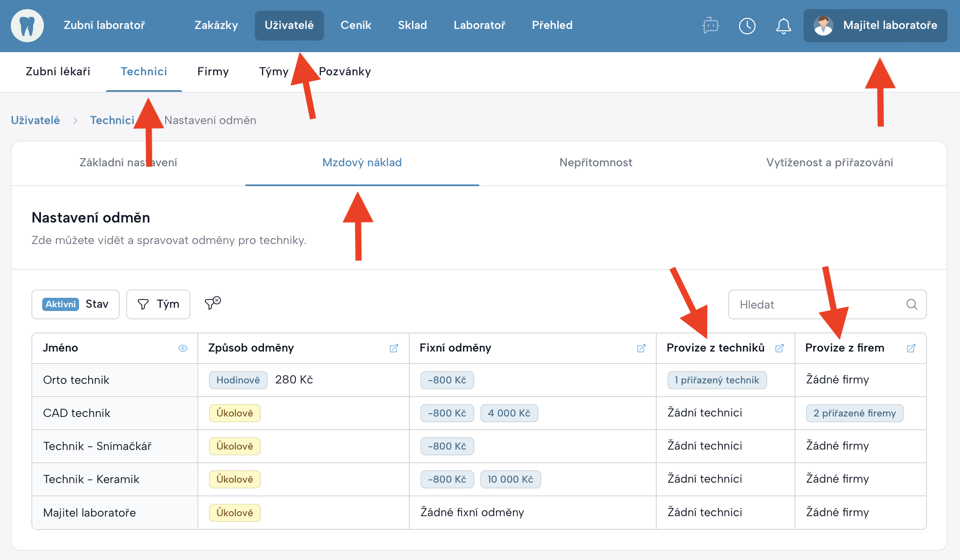
Task: Toggle the eye icon in Jméno column
Action: coord(182,348)
